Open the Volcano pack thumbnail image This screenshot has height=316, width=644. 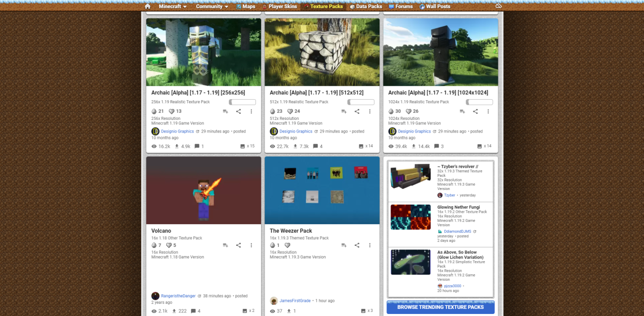[204, 190]
